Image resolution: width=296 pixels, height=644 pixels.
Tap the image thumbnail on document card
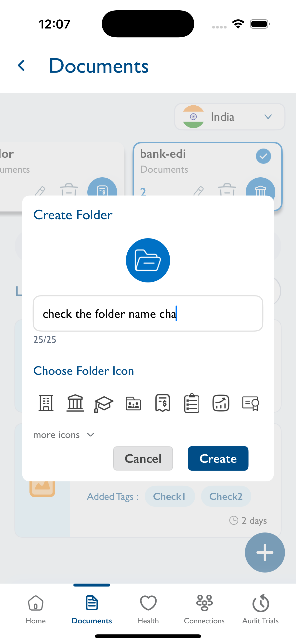click(42, 489)
